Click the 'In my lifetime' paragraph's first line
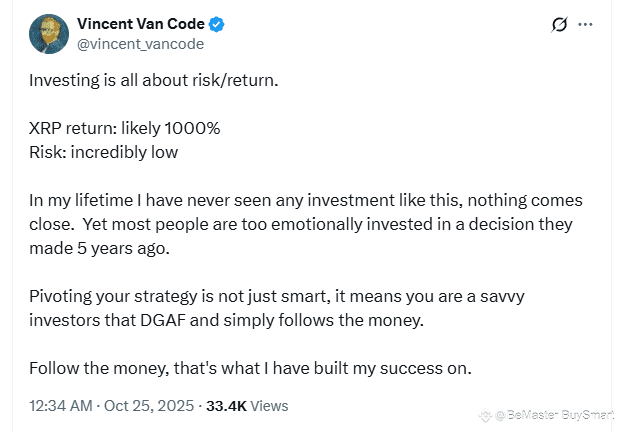 (306, 200)
